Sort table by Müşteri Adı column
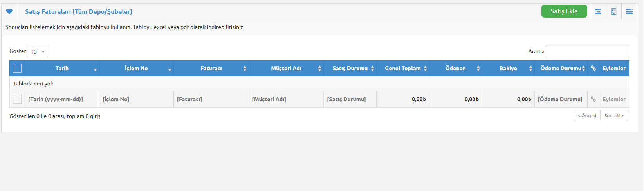 click(286, 68)
